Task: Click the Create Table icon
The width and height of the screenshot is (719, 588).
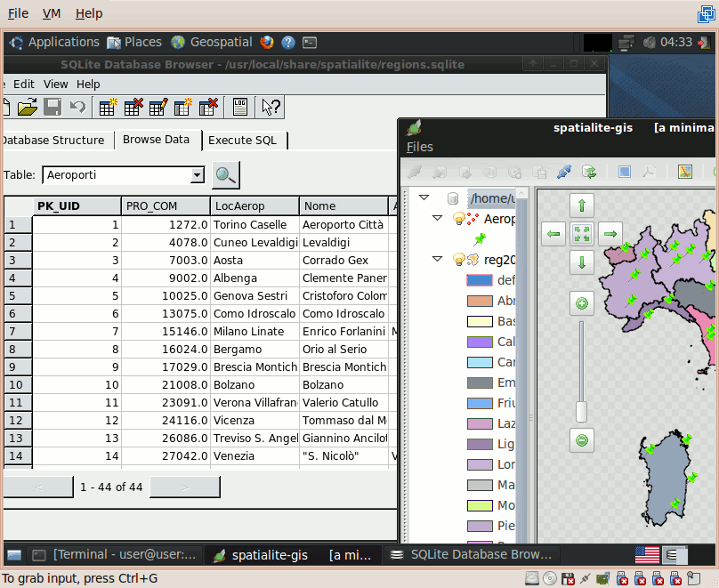Action: click(108, 108)
